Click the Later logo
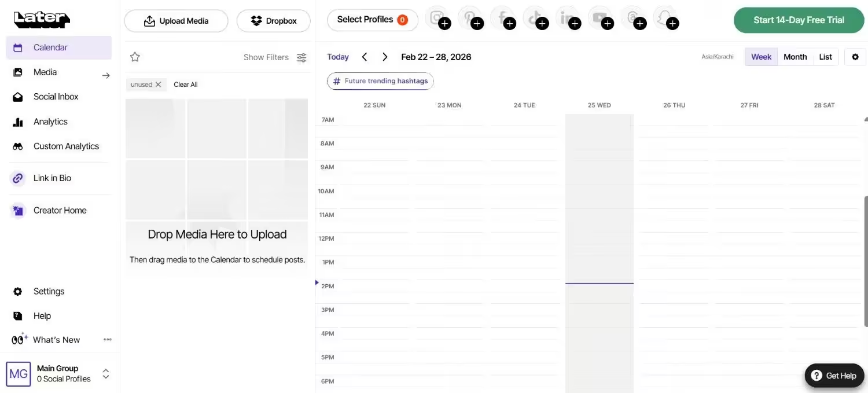 (42, 20)
